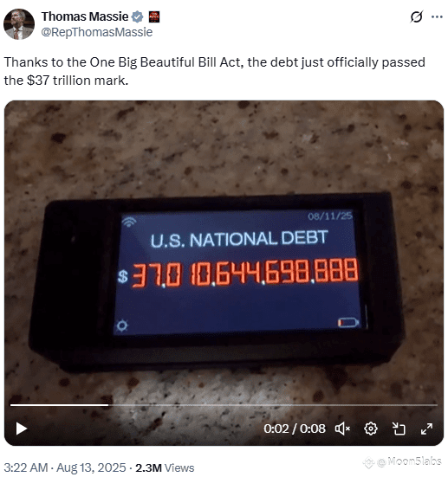The width and height of the screenshot is (448, 477).
Task: Click the Thomas Massie display name
Action: (x=85, y=16)
